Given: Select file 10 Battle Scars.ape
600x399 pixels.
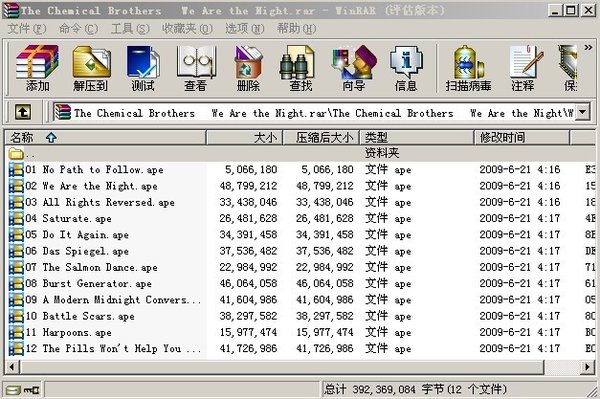Looking at the screenshot, I should coord(300,316).
